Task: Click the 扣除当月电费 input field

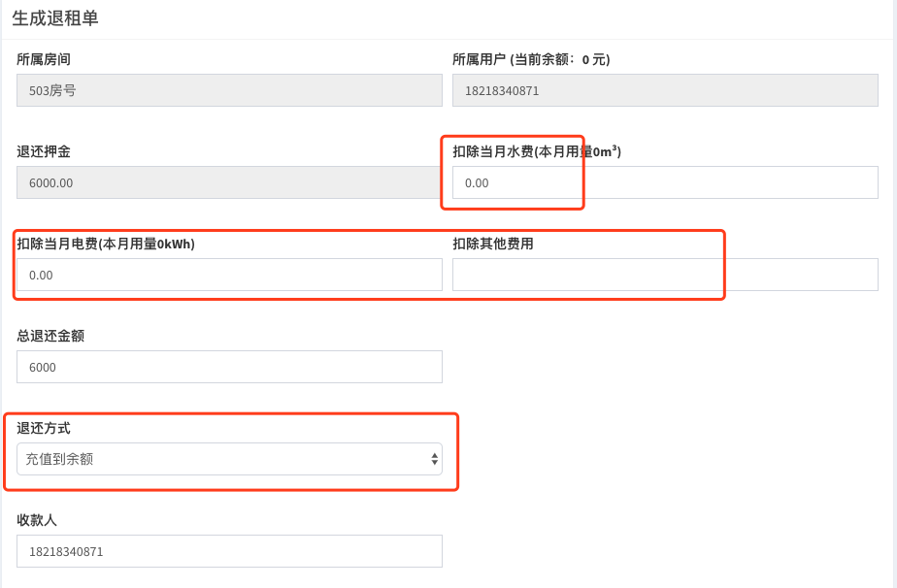Action: (x=229, y=275)
